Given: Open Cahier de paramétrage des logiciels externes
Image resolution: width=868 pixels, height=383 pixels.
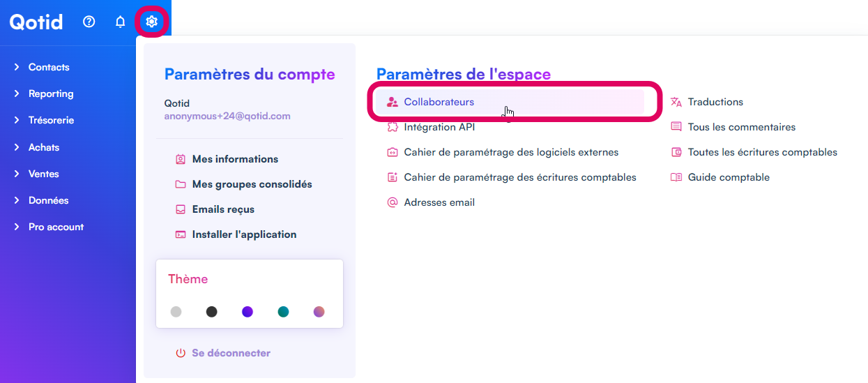Looking at the screenshot, I should click(511, 152).
